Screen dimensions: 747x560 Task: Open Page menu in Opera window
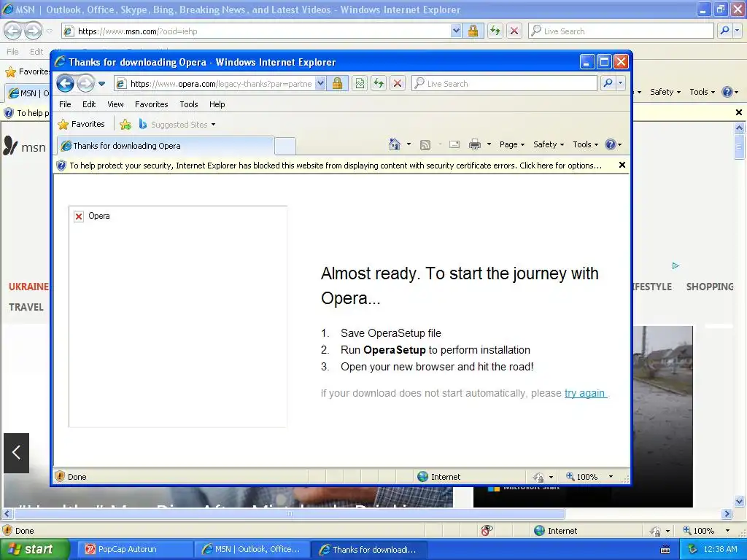(x=511, y=144)
